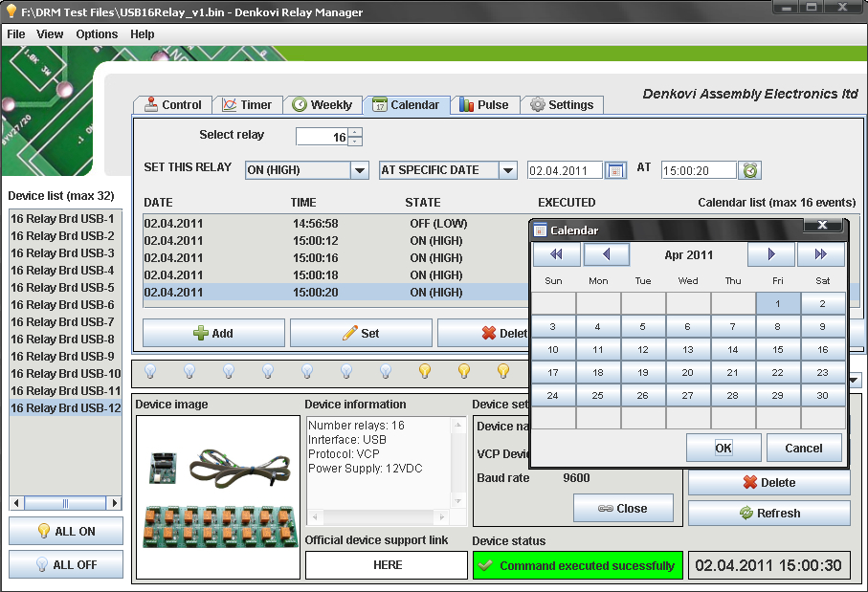Viewport: 868px width, 592px height.
Task: Open the Options menu
Action: point(97,34)
